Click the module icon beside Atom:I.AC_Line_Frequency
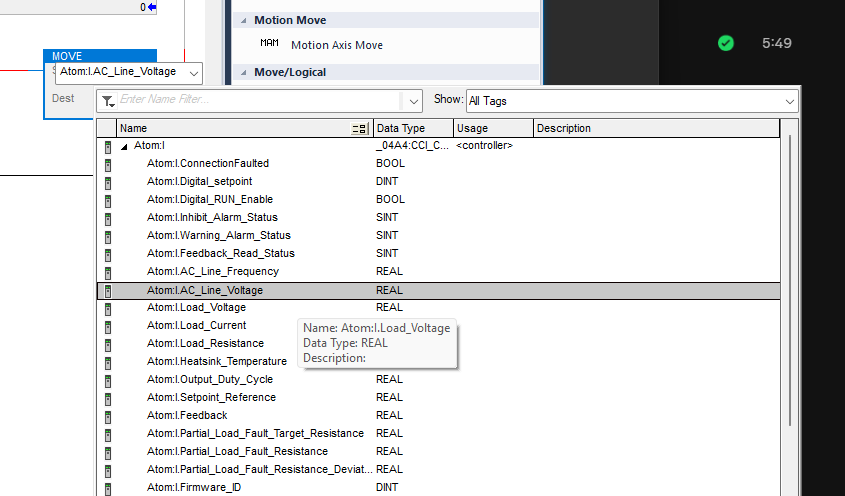The height and width of the screenshot is (496, 845). (107, 272)
